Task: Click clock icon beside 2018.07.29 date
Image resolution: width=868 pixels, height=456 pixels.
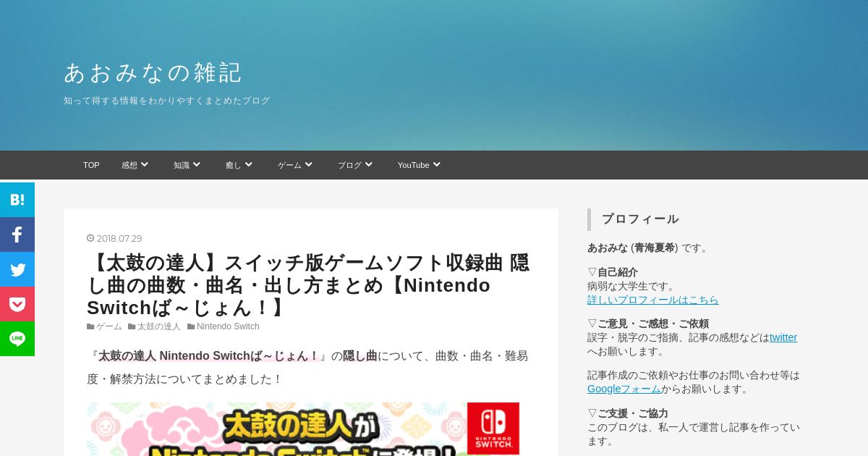Action: [x=90, y=238]
